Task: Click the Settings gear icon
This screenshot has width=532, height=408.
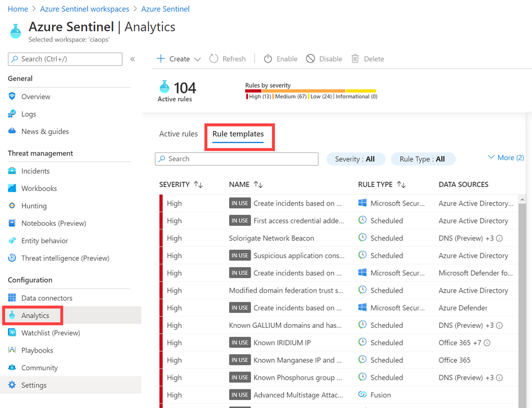Action: pos(12,385)
